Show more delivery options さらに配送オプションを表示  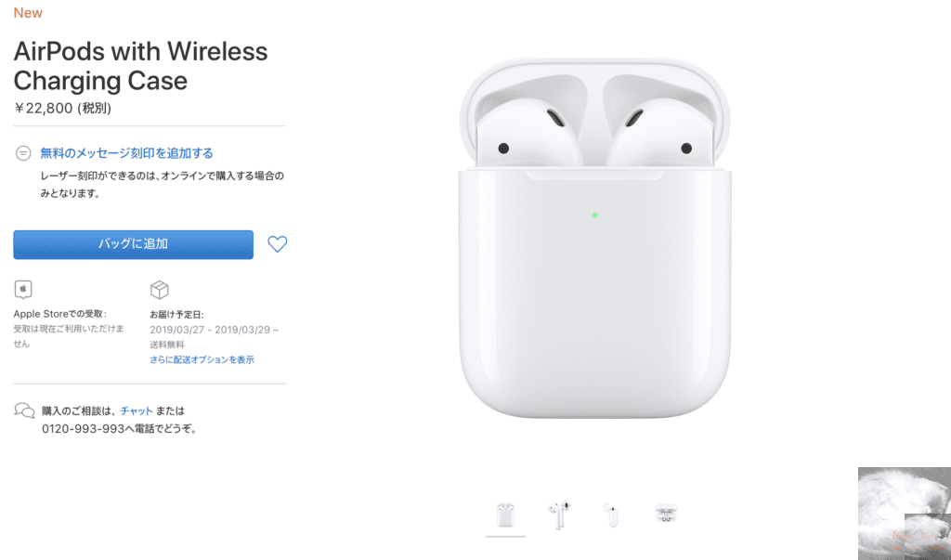[x=202, y=359]
